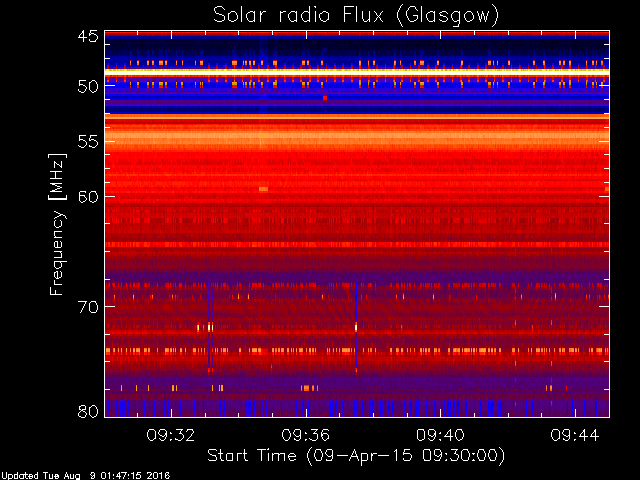Click the dark blue band near 52 MHz
The height and width of the screenshot is (480, 640).
tap(357, 108)
